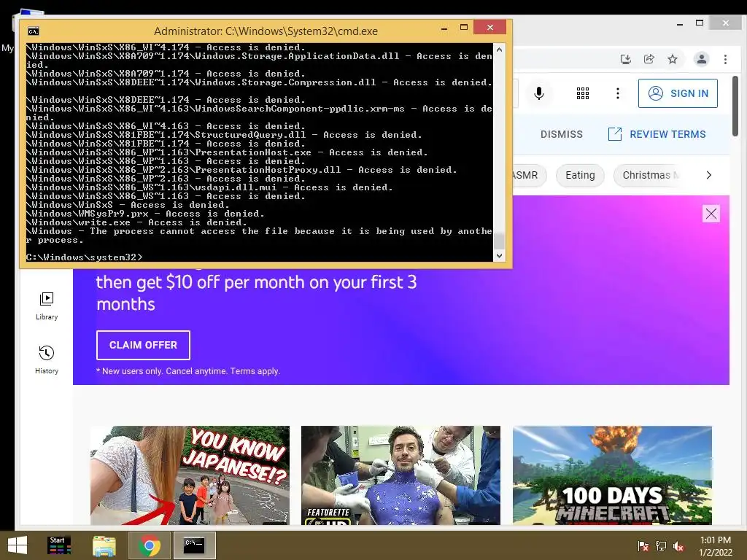
Task: Click the 'WMSysPr9.prx' output line
Action: 145,214
